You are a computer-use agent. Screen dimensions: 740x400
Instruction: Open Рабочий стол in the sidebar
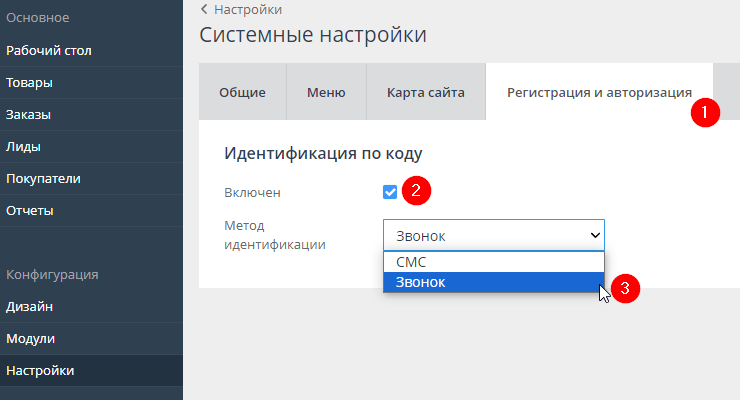tap(50, 50)
